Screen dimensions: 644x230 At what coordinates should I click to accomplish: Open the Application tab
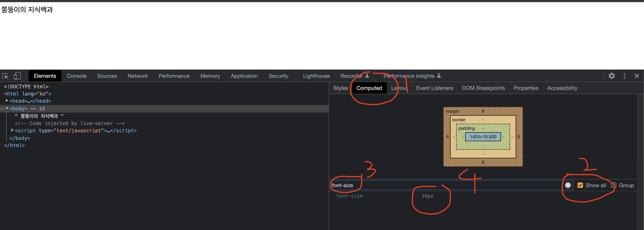click(x=244, y=76)
